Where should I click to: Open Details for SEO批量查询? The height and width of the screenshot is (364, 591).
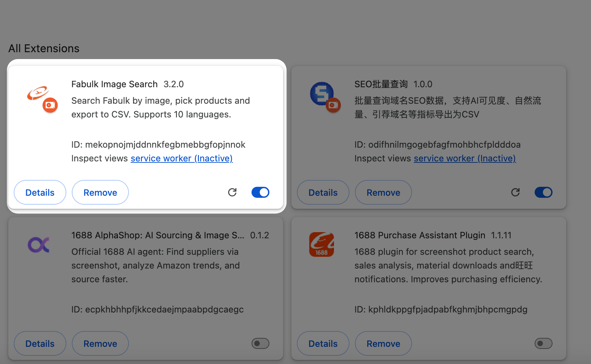[323, 192]
